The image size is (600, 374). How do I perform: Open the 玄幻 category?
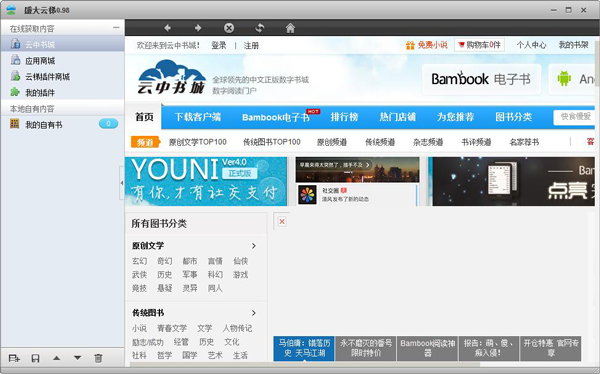[x=139, y=261]
